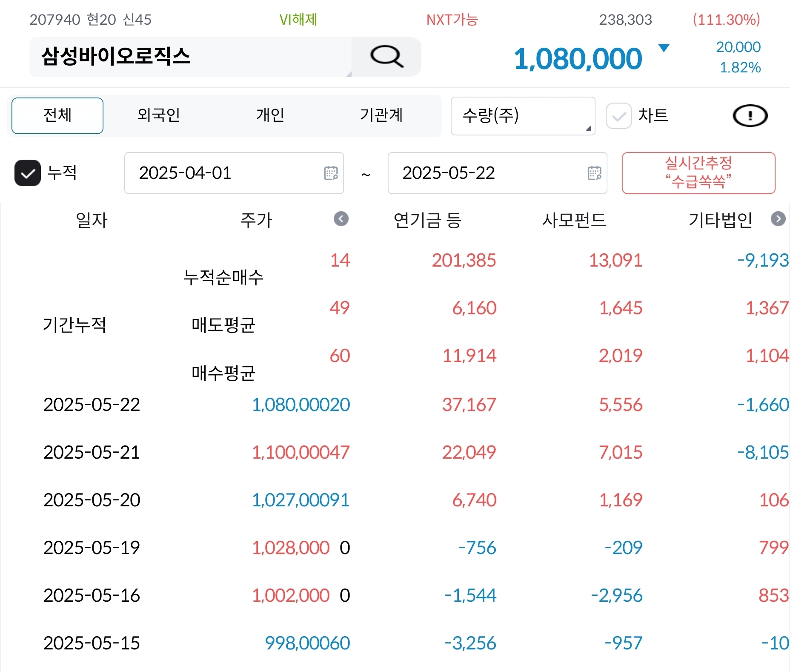This screenshot has height=672, width=790.
Task: Click the 37,167 pension value
Action: (469, 405)
